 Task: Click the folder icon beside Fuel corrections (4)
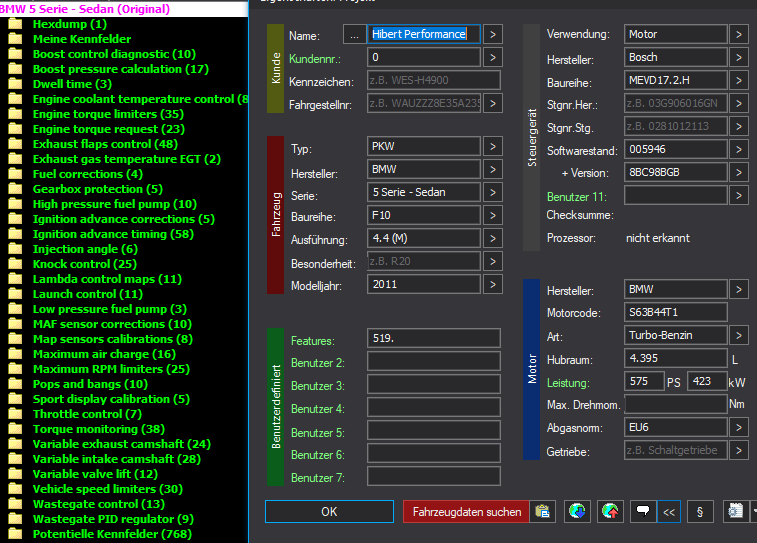coord(15,173)
